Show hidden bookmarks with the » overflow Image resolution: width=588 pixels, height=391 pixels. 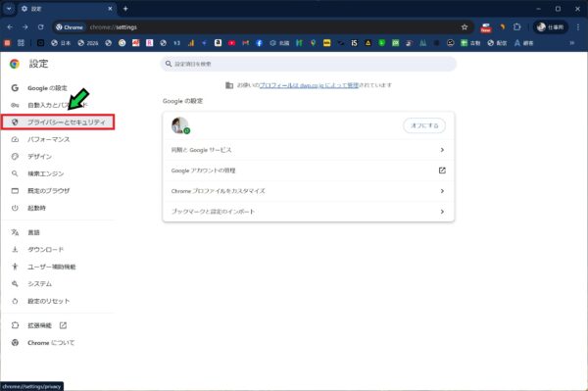point(572,43)
